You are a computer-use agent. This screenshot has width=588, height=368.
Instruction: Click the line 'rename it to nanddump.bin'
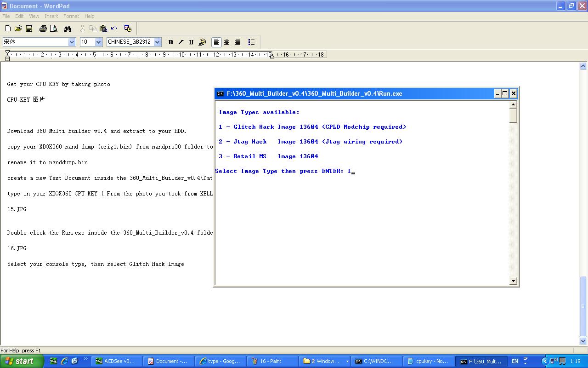coord(47,162)
